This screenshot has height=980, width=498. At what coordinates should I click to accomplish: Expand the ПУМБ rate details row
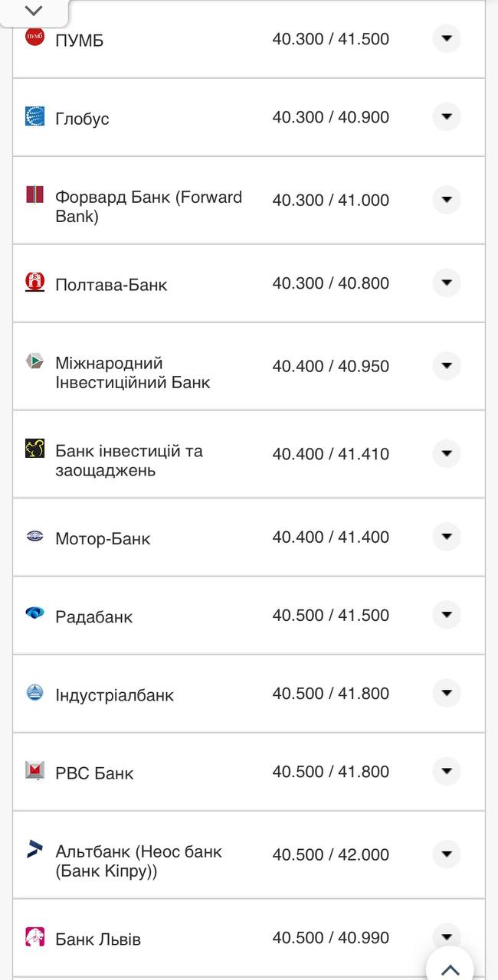(447, 39)
